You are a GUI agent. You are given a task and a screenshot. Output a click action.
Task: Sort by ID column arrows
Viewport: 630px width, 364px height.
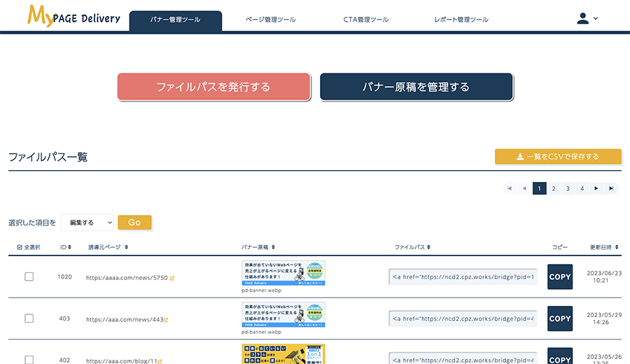pyautogui.click(x=69, y=247)
